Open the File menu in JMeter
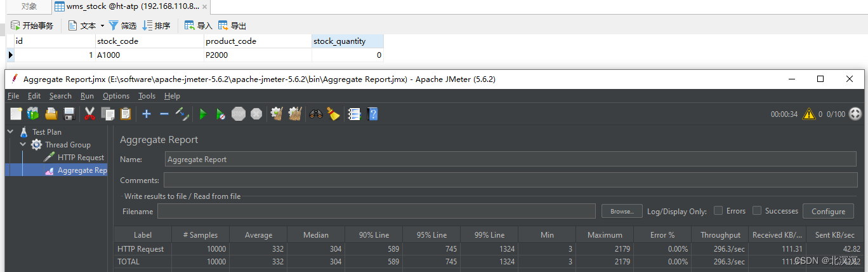 pos(13,96)
